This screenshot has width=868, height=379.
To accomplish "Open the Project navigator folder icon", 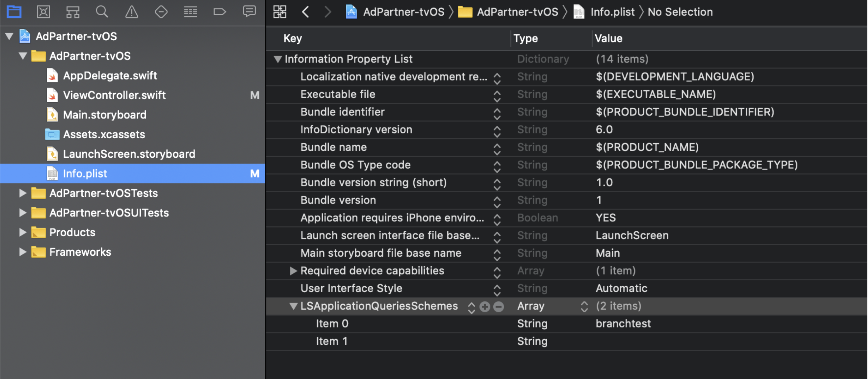I will (14, 12).
